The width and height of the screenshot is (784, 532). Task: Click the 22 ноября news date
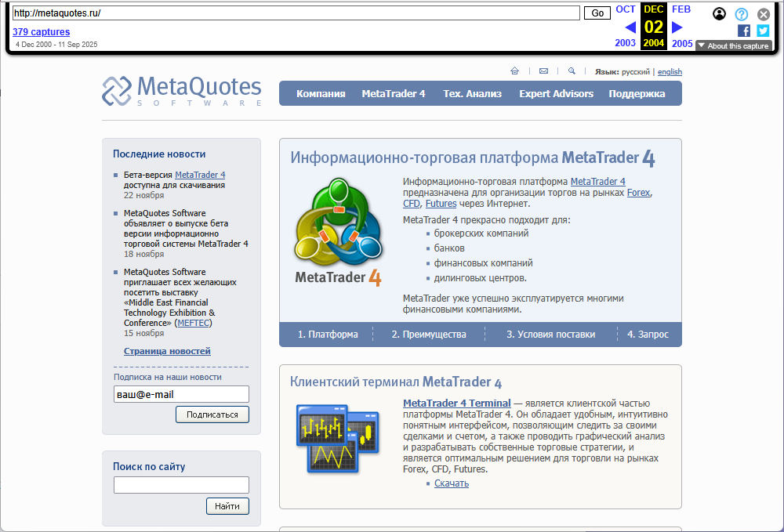coord(144,195)
